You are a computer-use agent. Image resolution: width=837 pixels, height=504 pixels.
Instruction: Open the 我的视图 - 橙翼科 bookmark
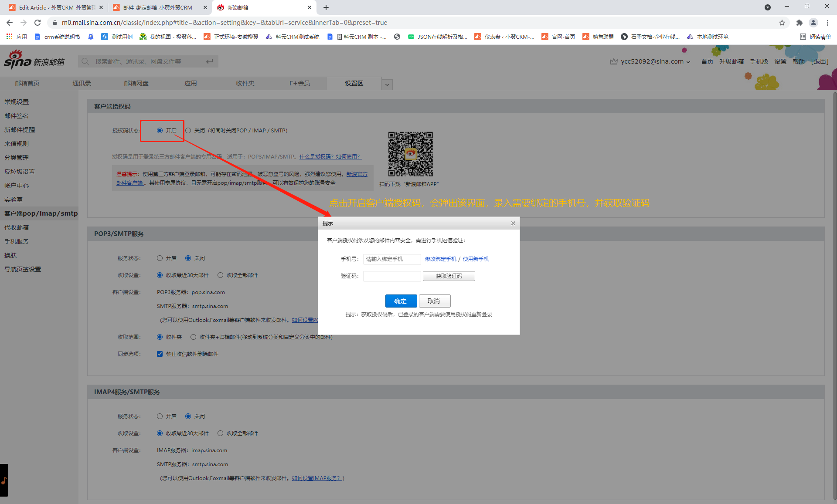[168, 37]
